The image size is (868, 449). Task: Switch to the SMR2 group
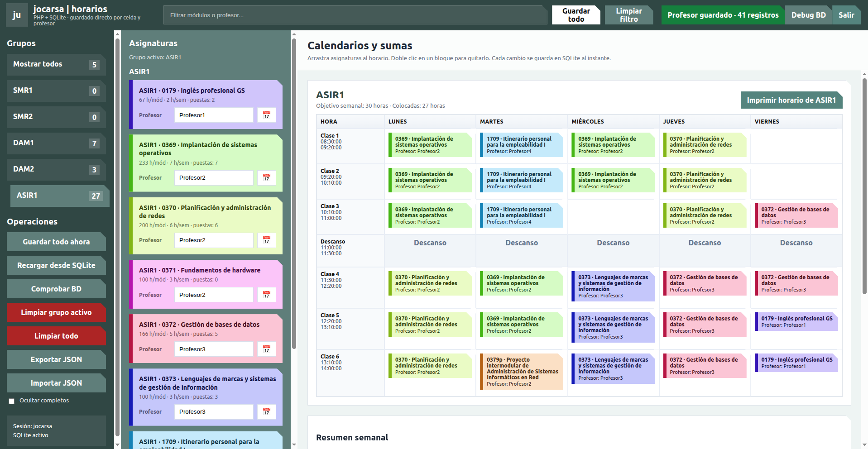[x=56, y=117]
